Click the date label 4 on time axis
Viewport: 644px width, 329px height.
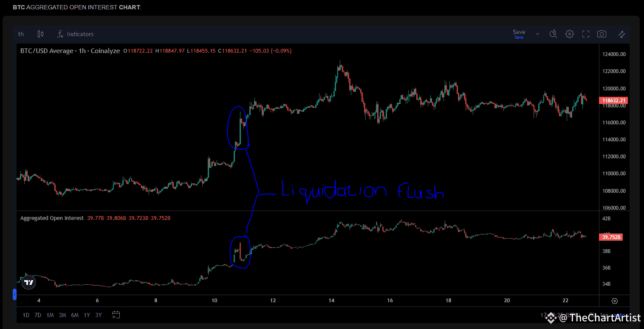pos(39,301)
